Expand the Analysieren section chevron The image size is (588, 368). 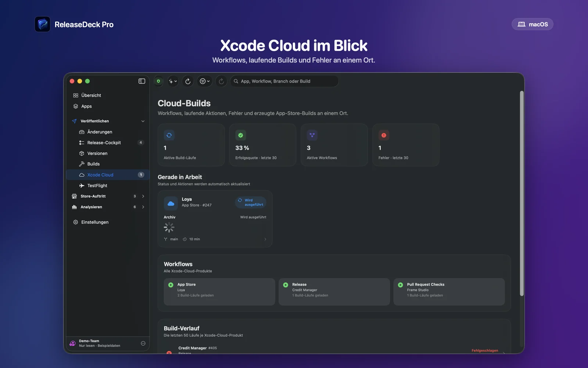(143, 207)
